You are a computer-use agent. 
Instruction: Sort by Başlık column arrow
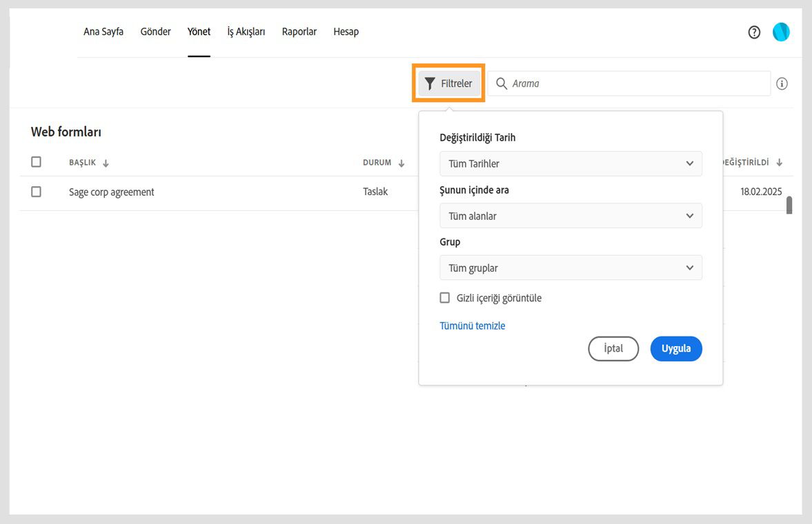coord(106,163)
